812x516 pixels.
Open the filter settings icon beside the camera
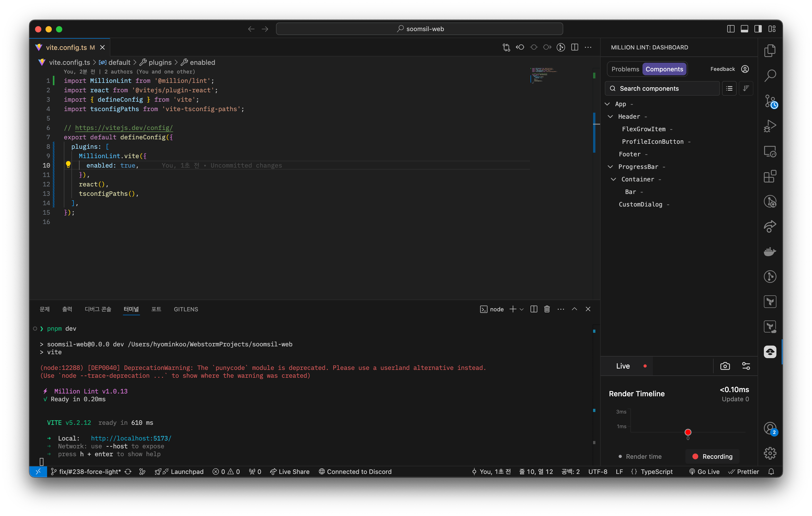pos(746,366)
